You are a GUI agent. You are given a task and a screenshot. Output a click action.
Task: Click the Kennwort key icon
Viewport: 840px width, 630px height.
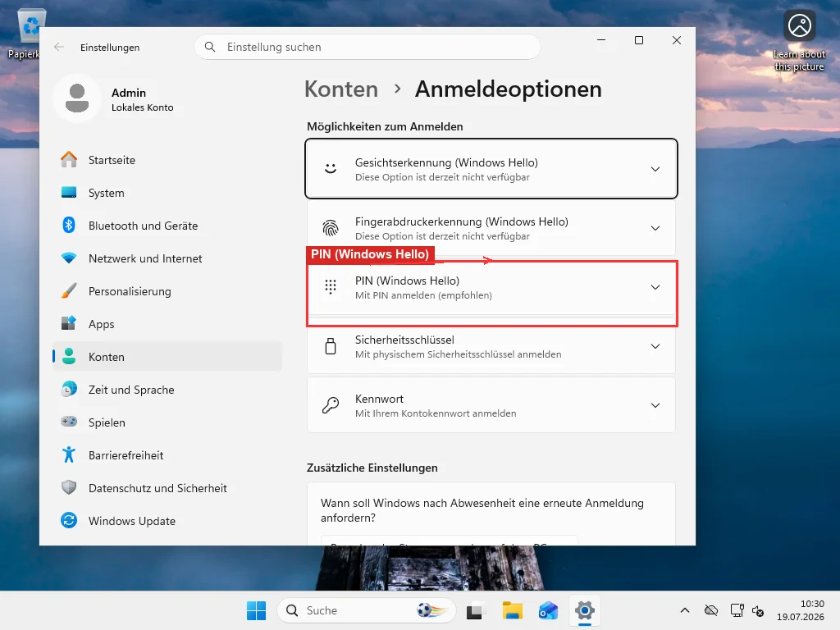point(331,405)
